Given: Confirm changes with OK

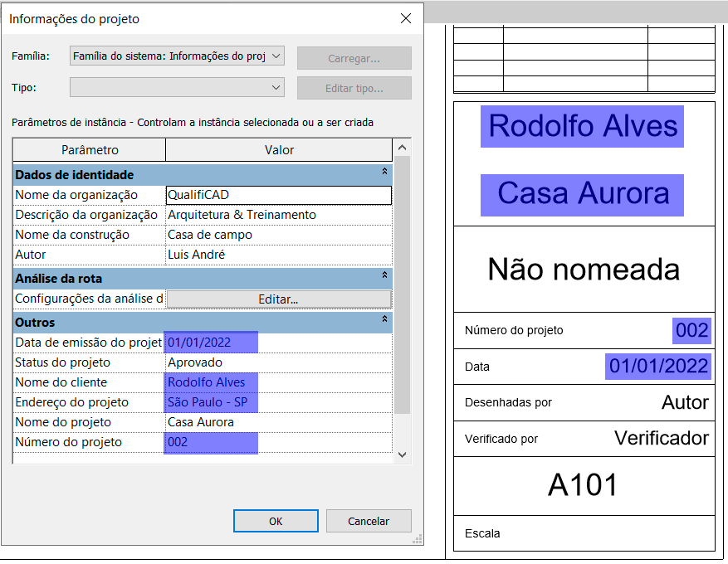Looking at the screenshot, I should tap(276, 522).
